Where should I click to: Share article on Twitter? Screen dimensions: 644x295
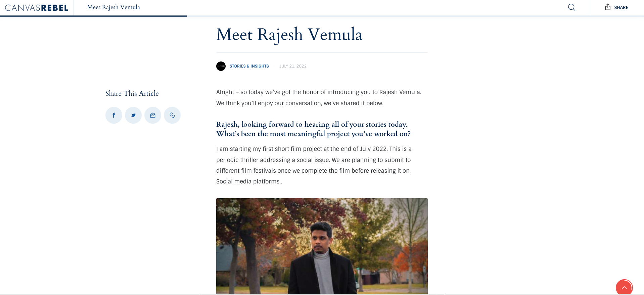coord(133,115)
